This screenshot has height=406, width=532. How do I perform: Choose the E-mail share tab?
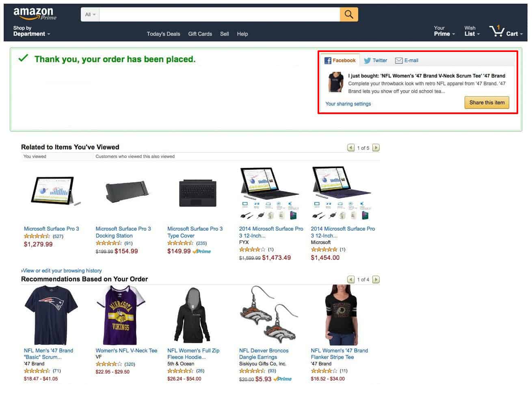[407, 60]
